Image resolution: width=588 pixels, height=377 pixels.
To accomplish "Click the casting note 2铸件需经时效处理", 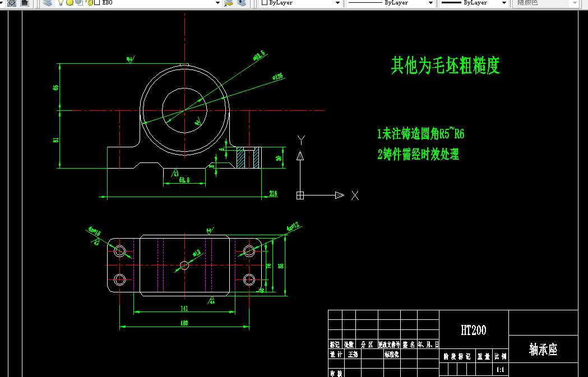I will coord(419,155).
